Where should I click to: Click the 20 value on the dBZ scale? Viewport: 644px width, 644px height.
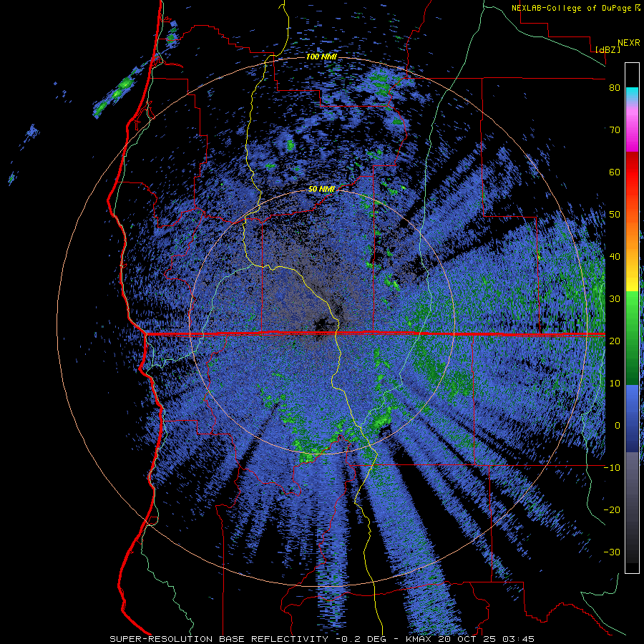tap(615, 341)
